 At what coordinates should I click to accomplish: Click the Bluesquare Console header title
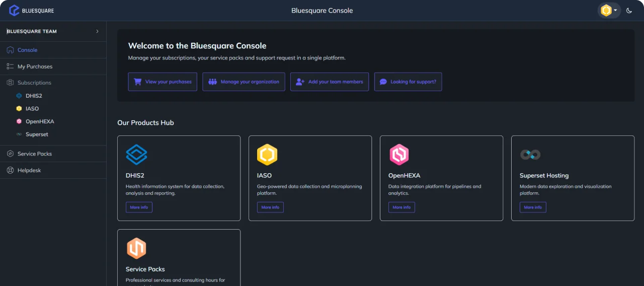point(322,11)
